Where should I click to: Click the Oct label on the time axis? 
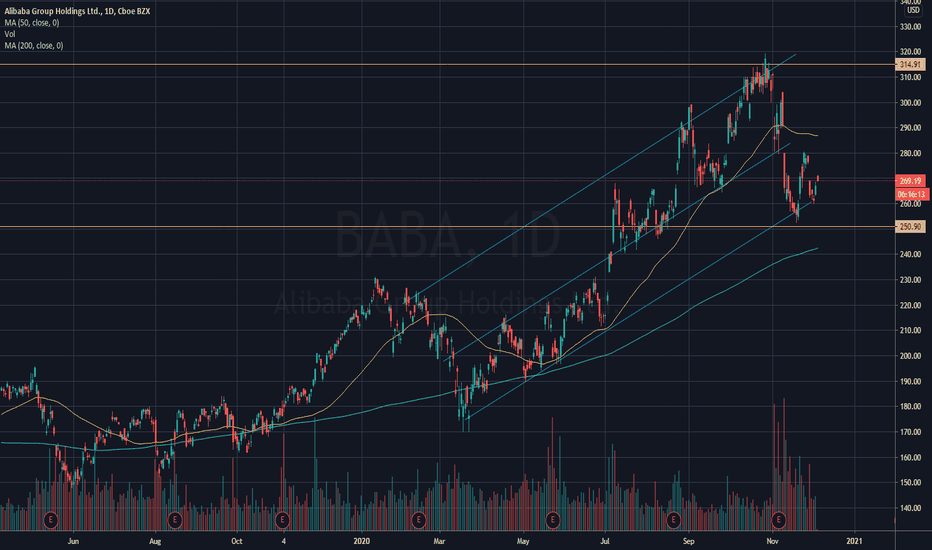pyautogui.click(x=237, y=541)
